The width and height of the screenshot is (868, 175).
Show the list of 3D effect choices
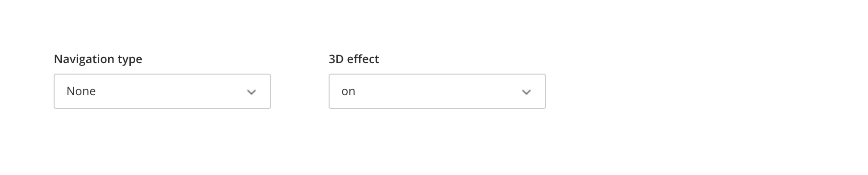click(437, 91)
